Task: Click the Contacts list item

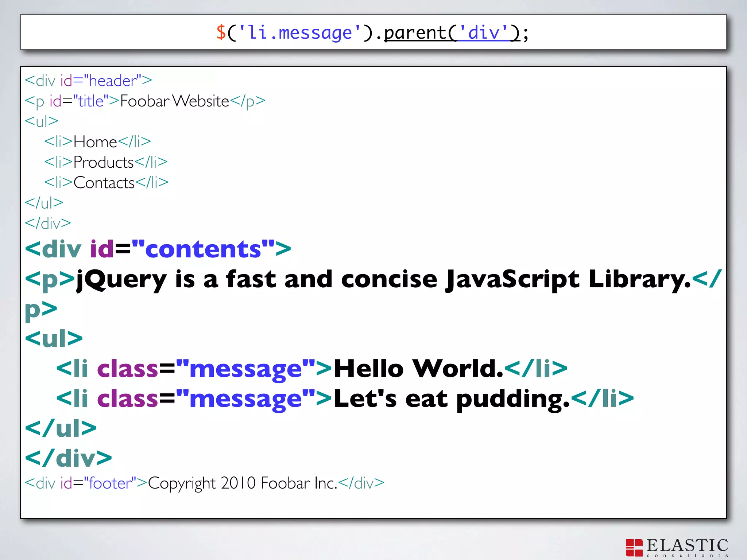Action: 104,182
